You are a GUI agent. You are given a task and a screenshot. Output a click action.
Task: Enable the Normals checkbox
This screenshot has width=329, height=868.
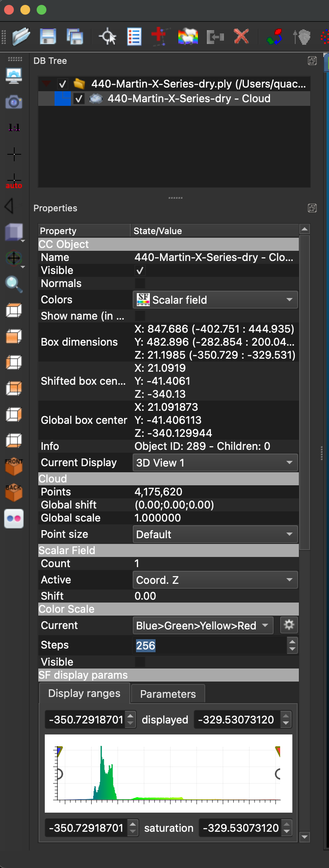point(140,283)
